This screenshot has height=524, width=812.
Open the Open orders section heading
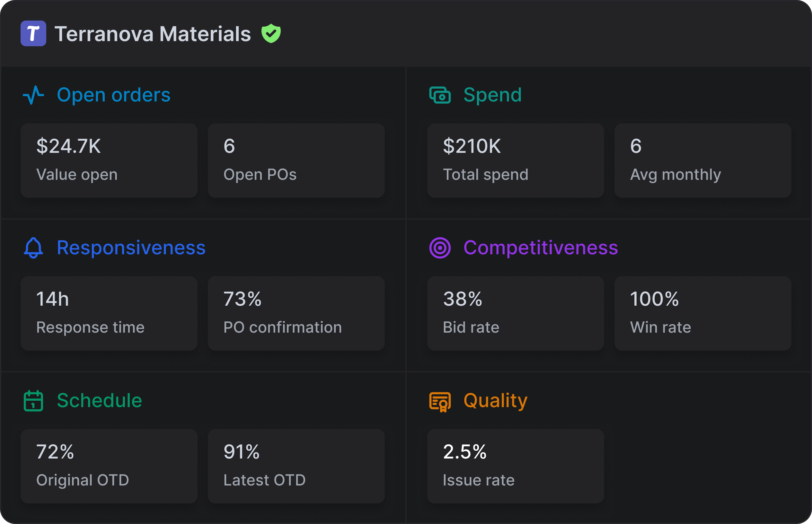click(113, 95)
